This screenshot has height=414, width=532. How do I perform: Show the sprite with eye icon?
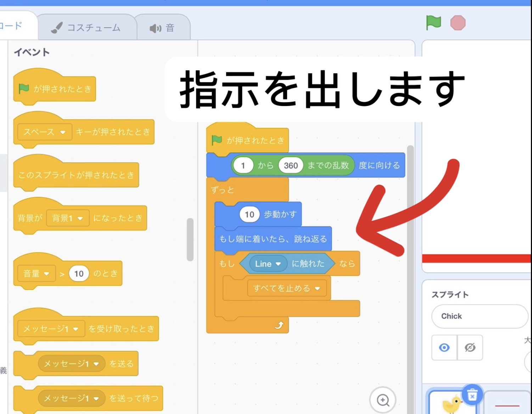444,348
